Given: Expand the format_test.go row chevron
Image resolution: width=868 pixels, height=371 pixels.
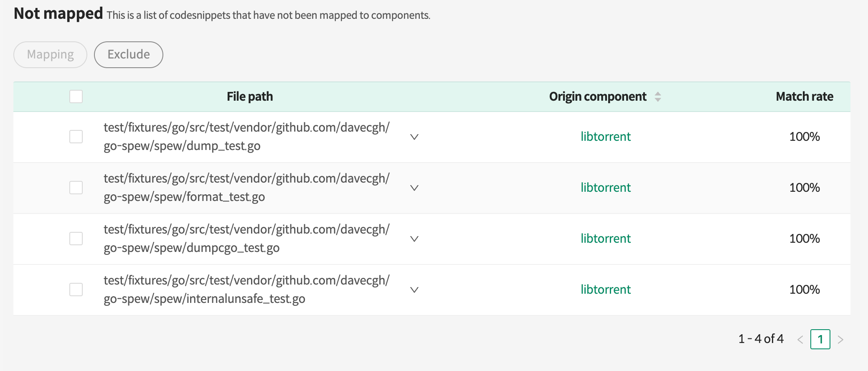Looking at the screenshot, I should pyautogui.click(x=414, y=188).
